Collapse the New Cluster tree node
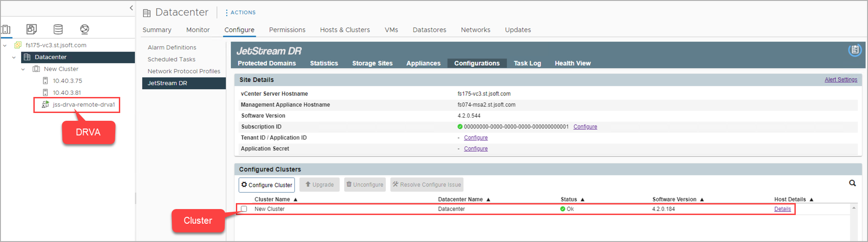 (x=23, y=69)
